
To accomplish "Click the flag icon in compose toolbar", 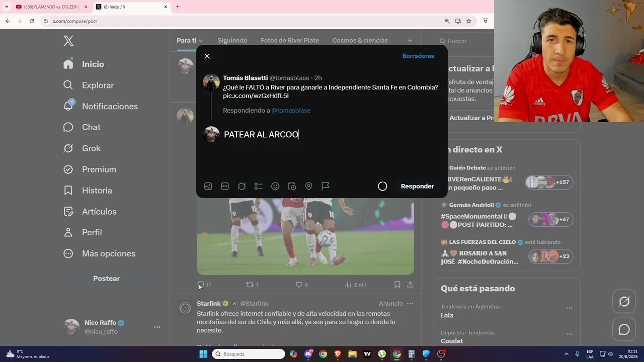I will (x=326, y=187).
